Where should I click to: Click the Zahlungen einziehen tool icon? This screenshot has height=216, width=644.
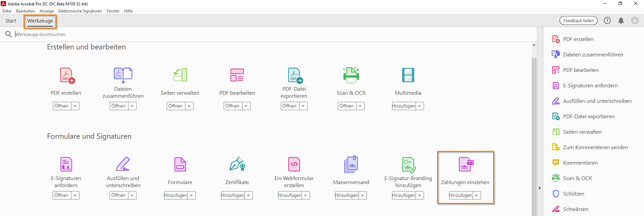(466, 164)
